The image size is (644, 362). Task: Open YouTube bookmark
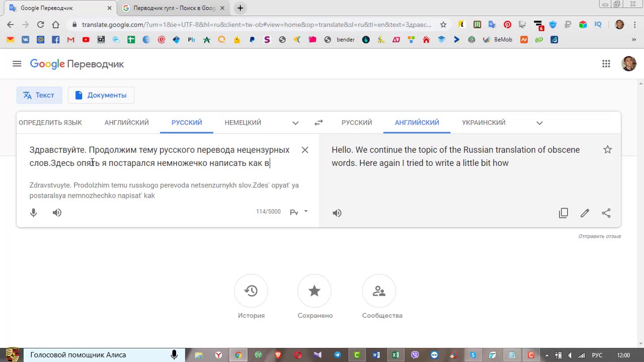tap(86, 40)
